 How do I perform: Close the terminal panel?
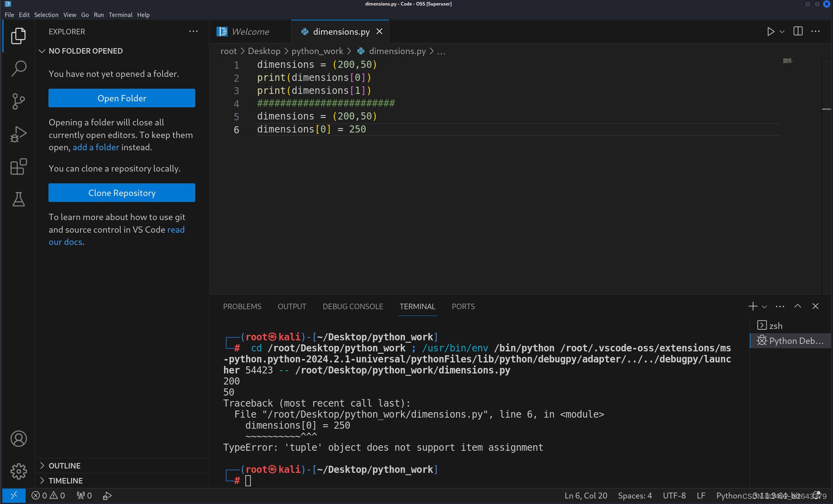(816, 306)
